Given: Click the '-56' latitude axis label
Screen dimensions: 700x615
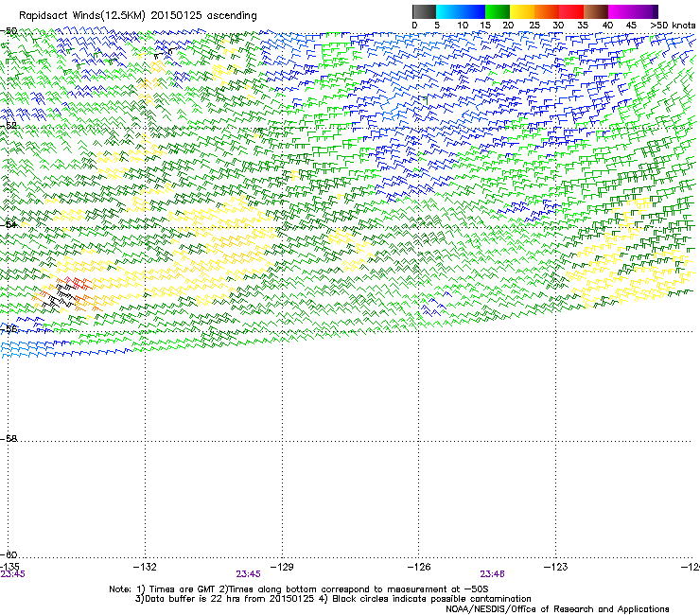Looking at the screenshot, I should (9, 328).
